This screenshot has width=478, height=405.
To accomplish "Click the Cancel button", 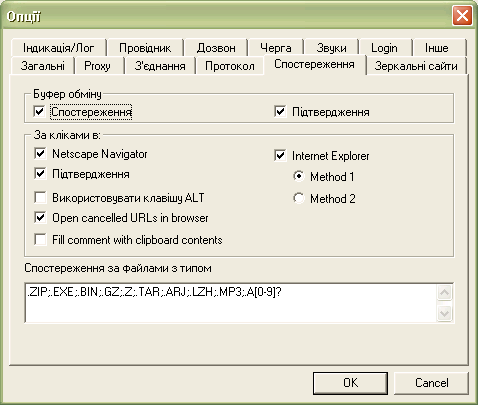I will click(x=431, y=383).
